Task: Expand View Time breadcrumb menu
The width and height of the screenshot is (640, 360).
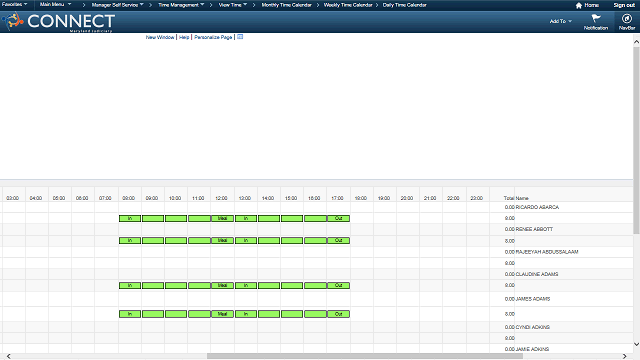Action: click(x=233, y=5)
